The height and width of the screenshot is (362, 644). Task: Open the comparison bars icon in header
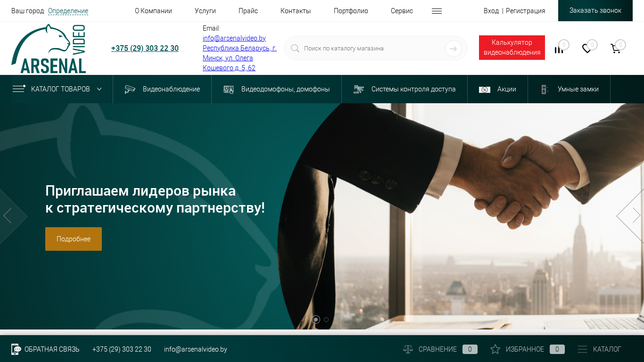click(x=559, y=49)
